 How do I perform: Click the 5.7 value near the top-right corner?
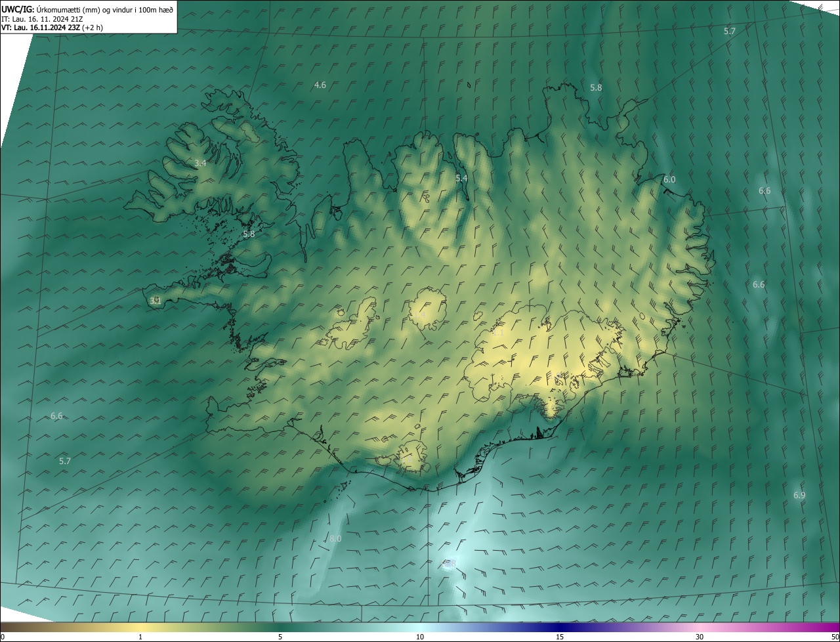click(730, 31)
